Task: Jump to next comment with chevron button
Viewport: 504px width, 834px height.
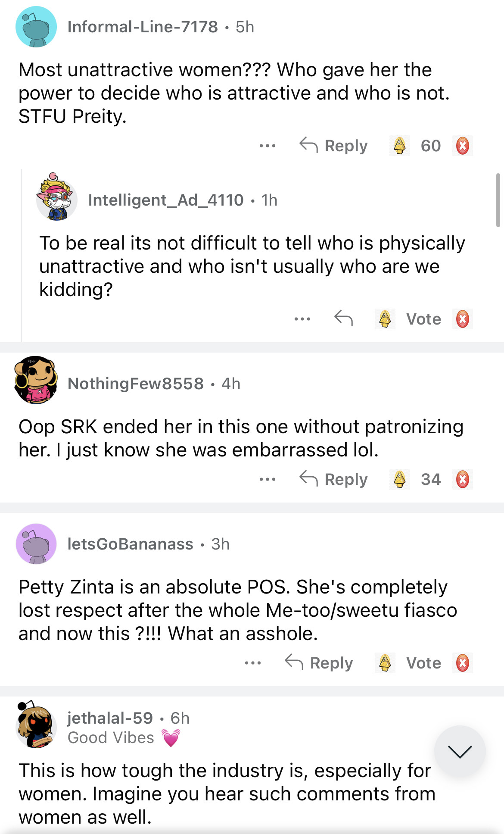Action: point(460,751)
